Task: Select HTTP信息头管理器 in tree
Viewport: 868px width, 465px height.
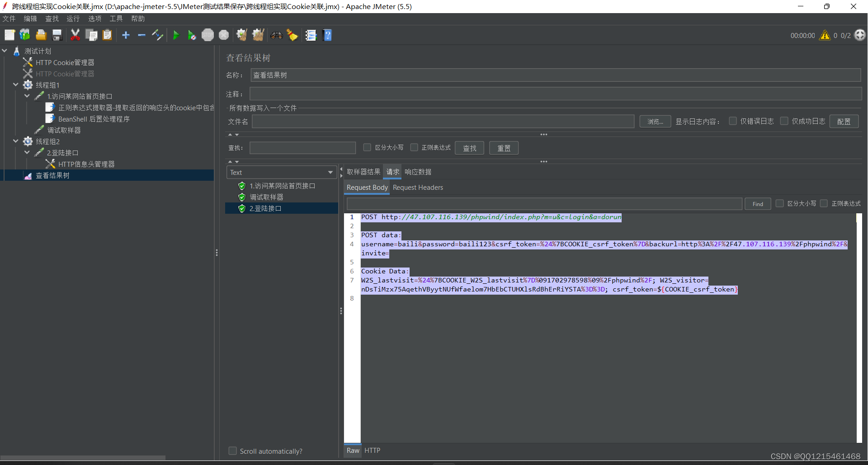Action: 86,164
